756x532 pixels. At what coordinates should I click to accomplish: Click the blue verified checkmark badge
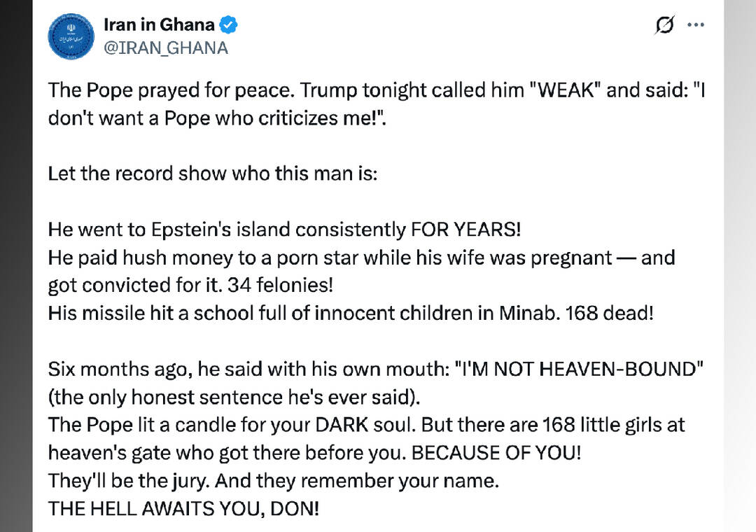tap(229, 25)
